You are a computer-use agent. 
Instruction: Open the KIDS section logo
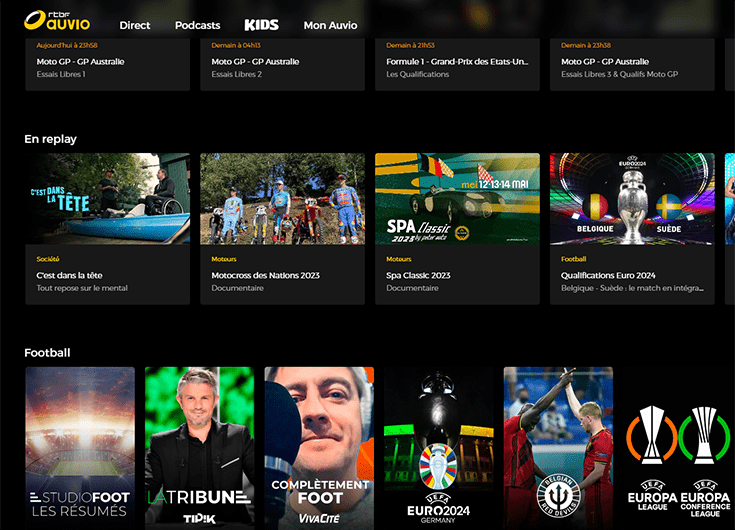tap(262, 25)
